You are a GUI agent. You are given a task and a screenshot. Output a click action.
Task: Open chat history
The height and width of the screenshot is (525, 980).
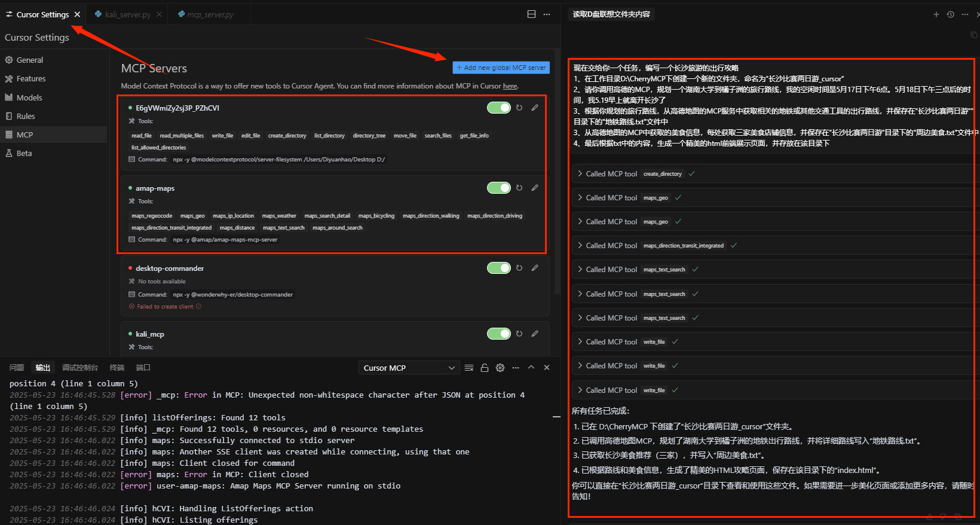click(x=951, y=14)
